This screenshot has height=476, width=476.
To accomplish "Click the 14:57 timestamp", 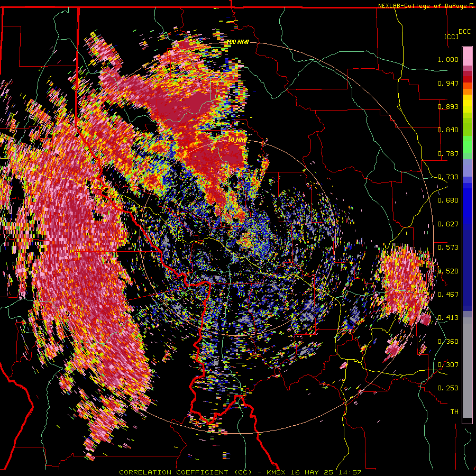I will [351, 472].
